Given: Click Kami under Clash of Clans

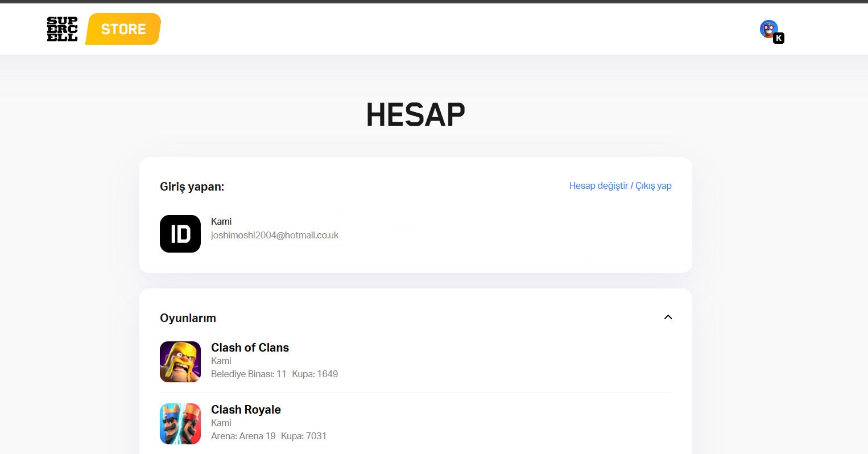Looking at the screenshot, I should 221,361.
